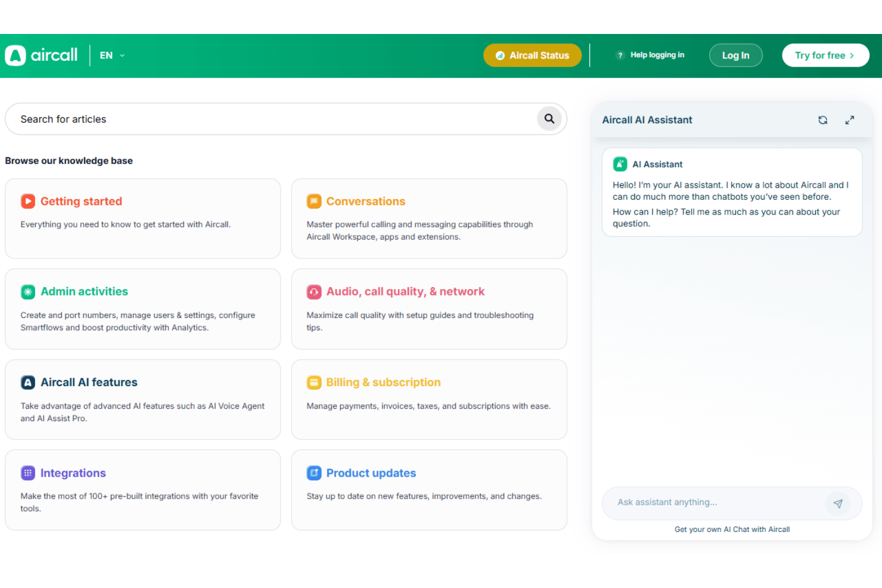This screenshot has width=882, height=588.
Task: Click the Try for free arrow
Action: click(852, 55)
